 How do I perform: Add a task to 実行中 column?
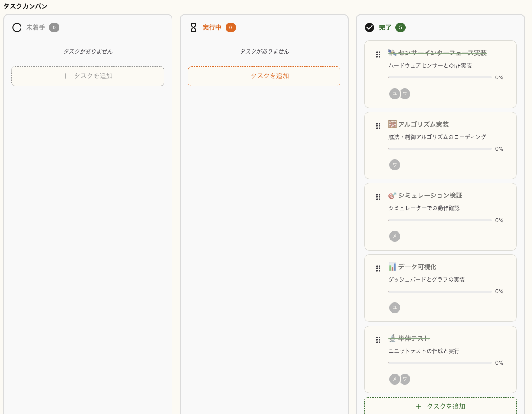(264, 76)
